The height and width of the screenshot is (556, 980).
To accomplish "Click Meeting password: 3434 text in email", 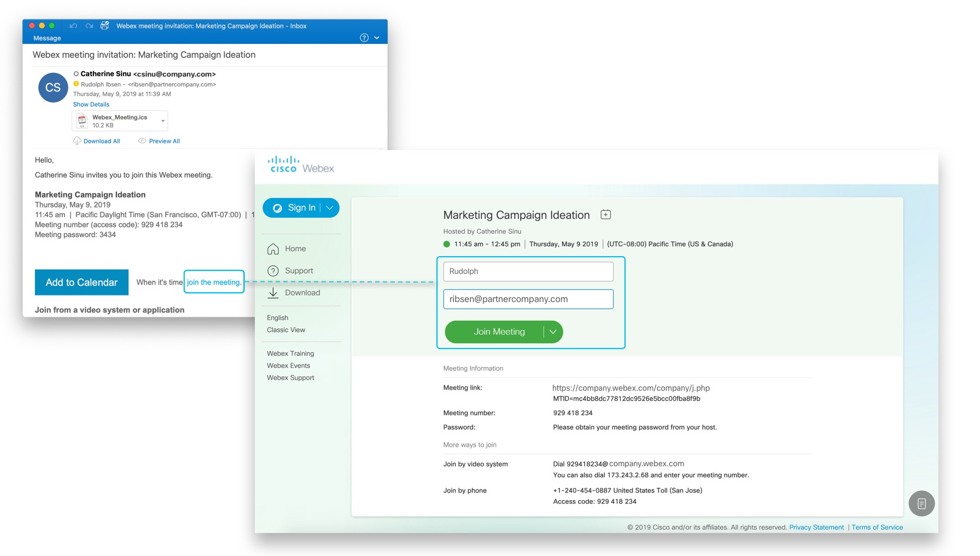I will (x=75, y=235).
